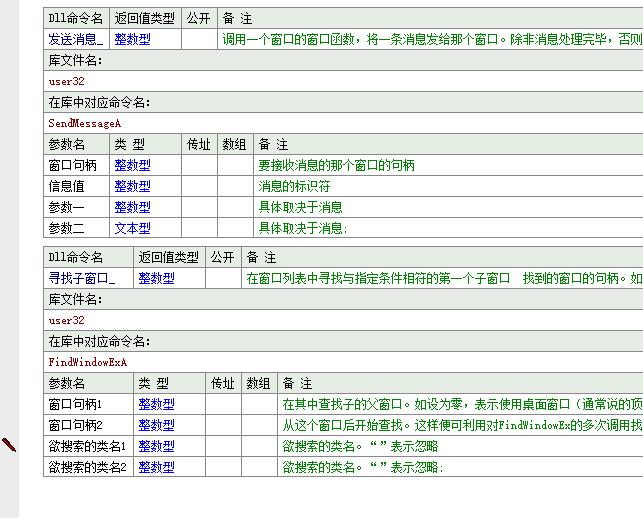
Task: Click type 整数型 of parameter 信息值
Action: click(x=132, y=186)
